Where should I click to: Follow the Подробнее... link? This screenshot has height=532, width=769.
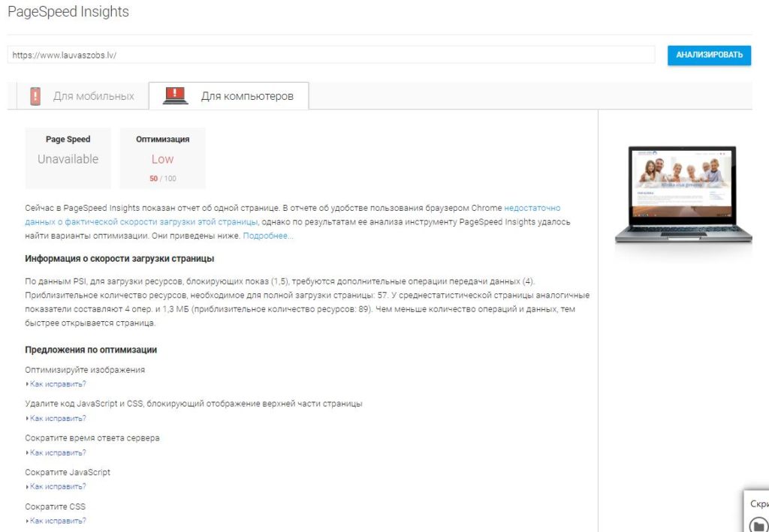click(268, 236)
